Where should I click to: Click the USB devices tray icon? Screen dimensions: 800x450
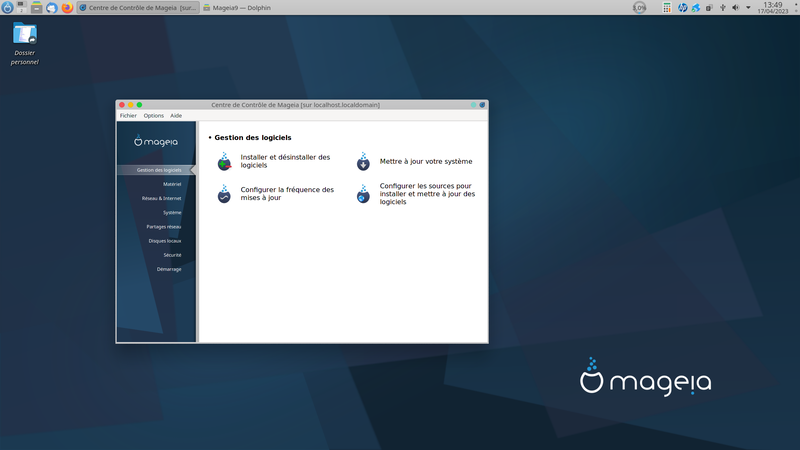pyautogui.click(x=722, y=8)
